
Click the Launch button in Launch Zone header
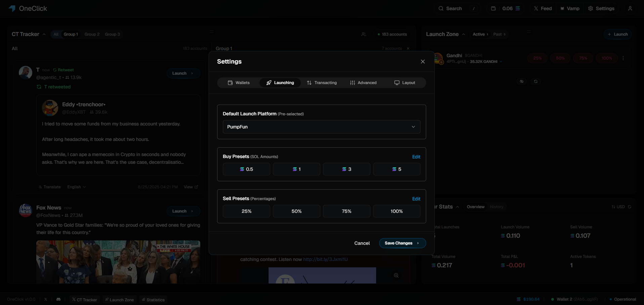(617, 34)
